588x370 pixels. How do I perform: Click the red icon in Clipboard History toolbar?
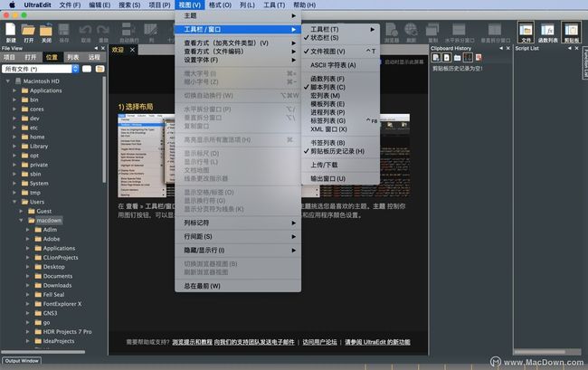(479, 57)
